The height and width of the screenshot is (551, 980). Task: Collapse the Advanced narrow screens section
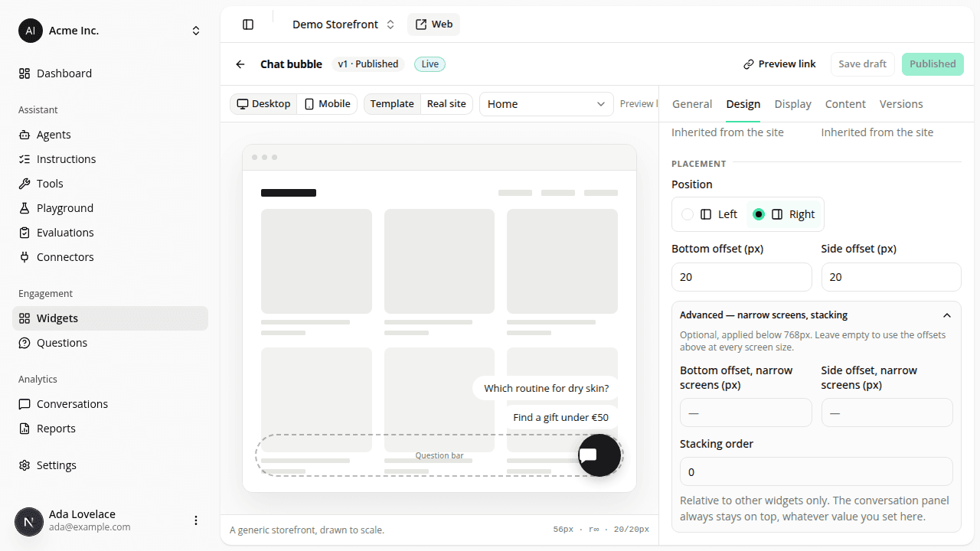(x=816, y=315)
